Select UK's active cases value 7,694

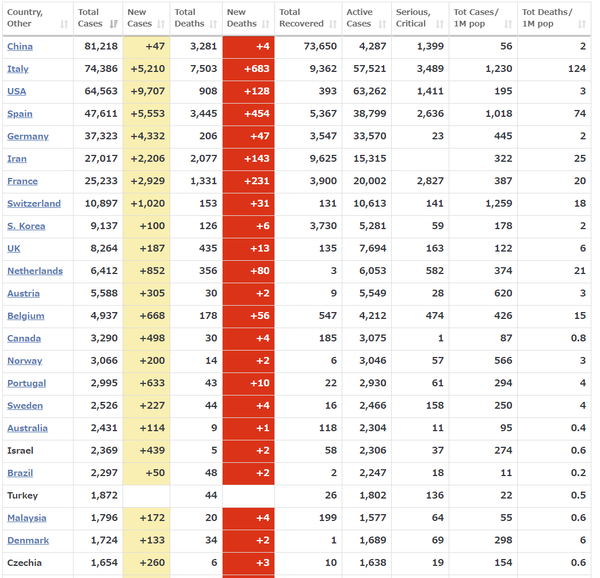(373, 248)
